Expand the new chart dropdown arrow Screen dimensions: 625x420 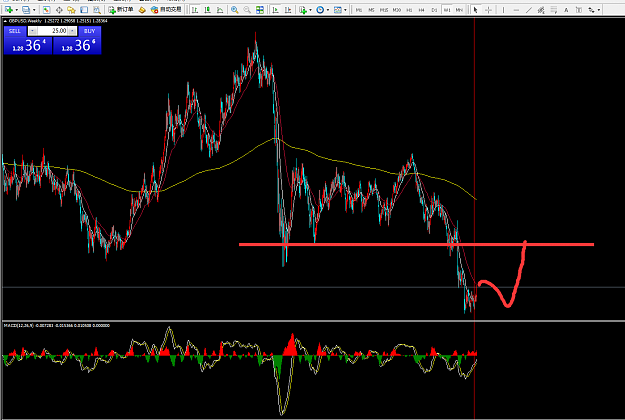coord(16,10)
